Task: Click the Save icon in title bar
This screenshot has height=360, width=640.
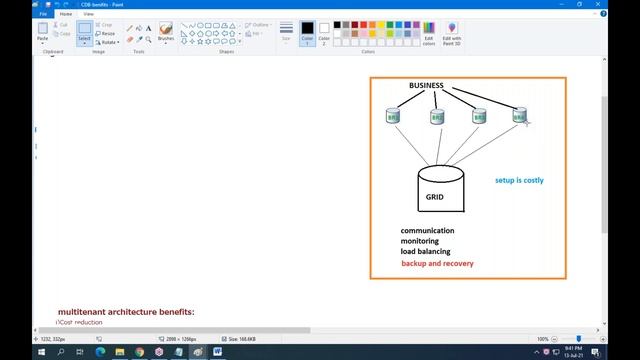Action: [x=48, y=4]
